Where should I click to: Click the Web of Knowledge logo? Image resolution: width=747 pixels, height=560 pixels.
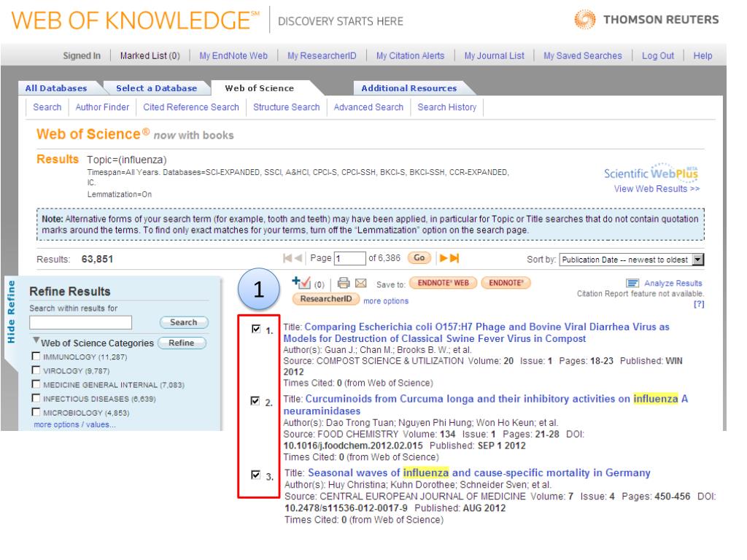pyautogui.click(x=135, y=20)
